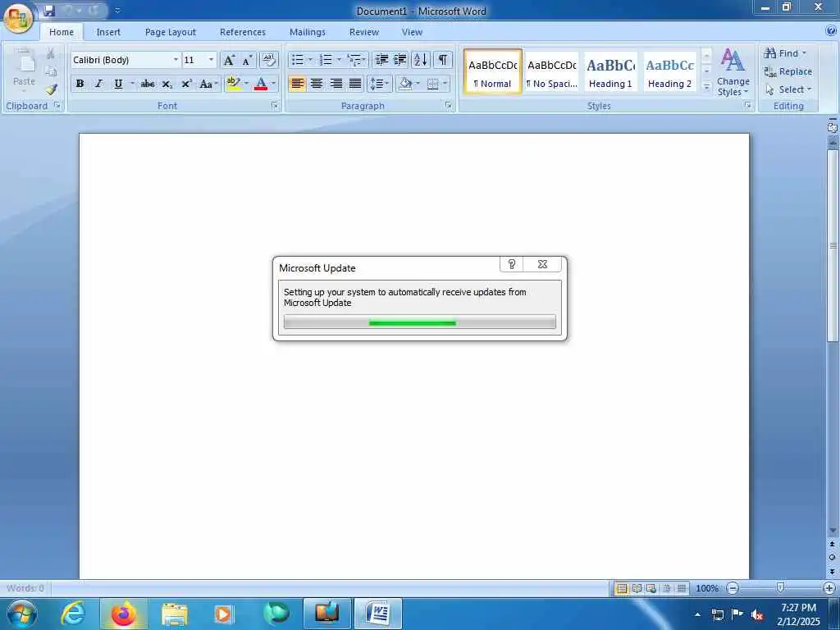Viewport: 840px width, 630px height.
Task: Select Align Text Right icon
Action: click(x=336, y=84)
